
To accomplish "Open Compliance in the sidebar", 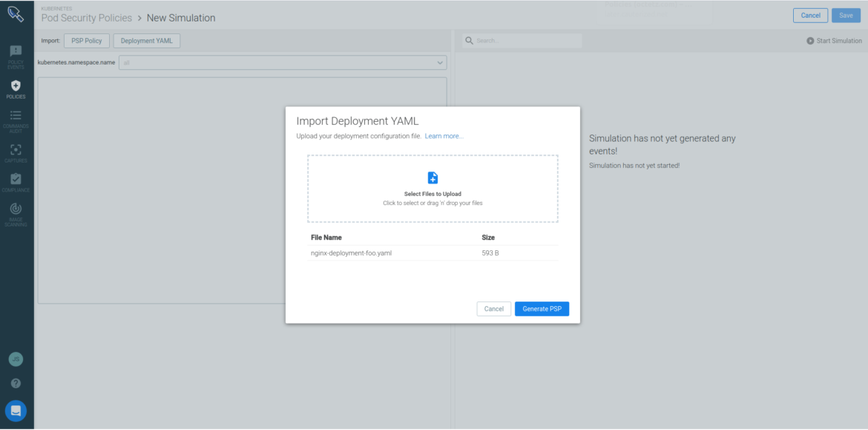I will pyautogui.click(x=16, y=183).
